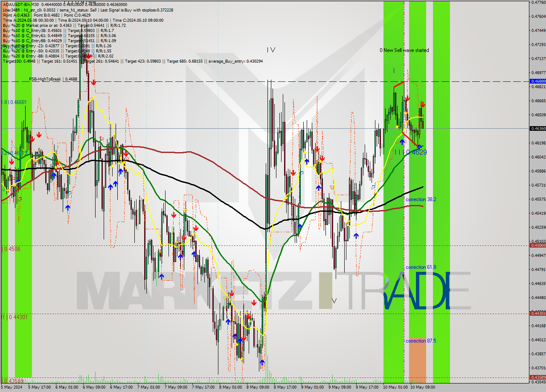Click the '10 May 09:00' time label
This screenshot has width=546, height=392.
click(422, 387)
